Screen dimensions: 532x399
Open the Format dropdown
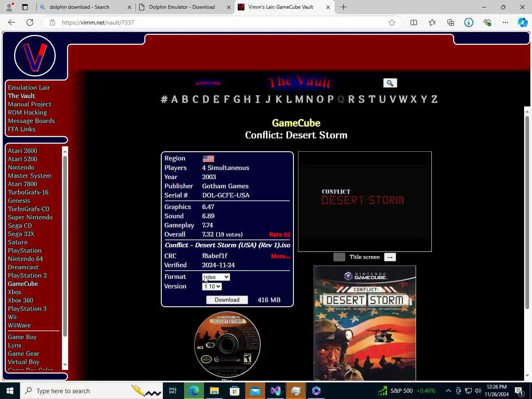(x=216, y=277)
